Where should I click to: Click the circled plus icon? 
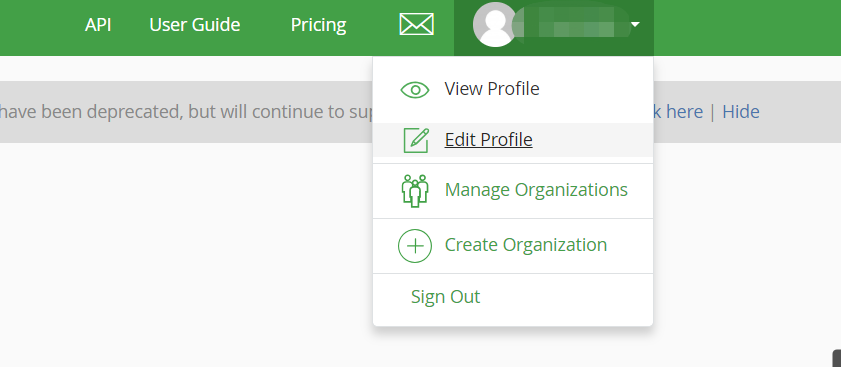[x=415, y=246]
